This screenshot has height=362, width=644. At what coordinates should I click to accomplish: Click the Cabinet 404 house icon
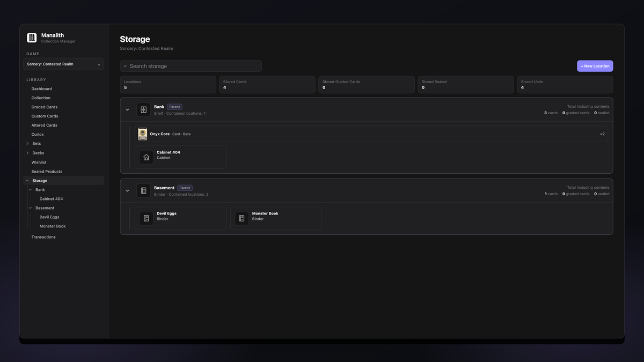pyautogui.click(x=146, y=157)
